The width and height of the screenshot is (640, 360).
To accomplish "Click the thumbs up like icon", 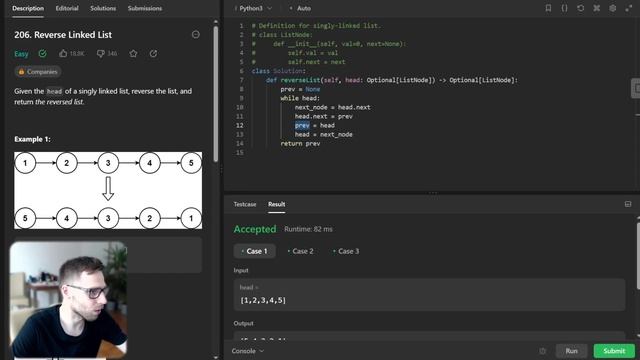I will tap(63, 53).
